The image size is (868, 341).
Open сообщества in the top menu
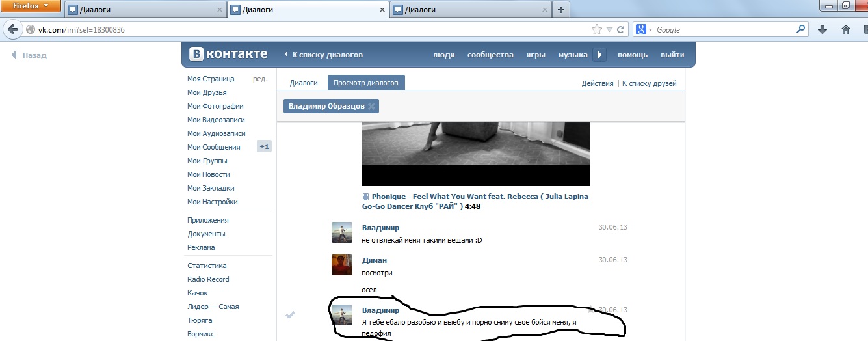(490, 55)
